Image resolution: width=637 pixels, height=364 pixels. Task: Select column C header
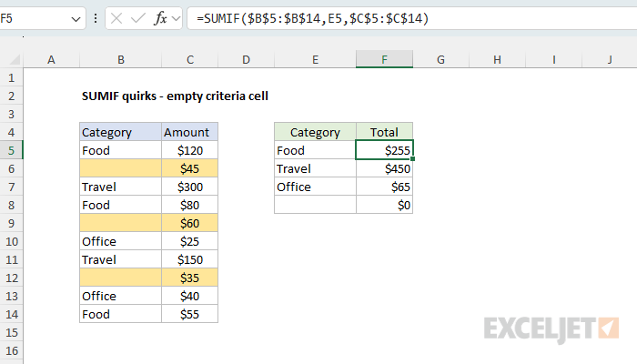point(189,60)
